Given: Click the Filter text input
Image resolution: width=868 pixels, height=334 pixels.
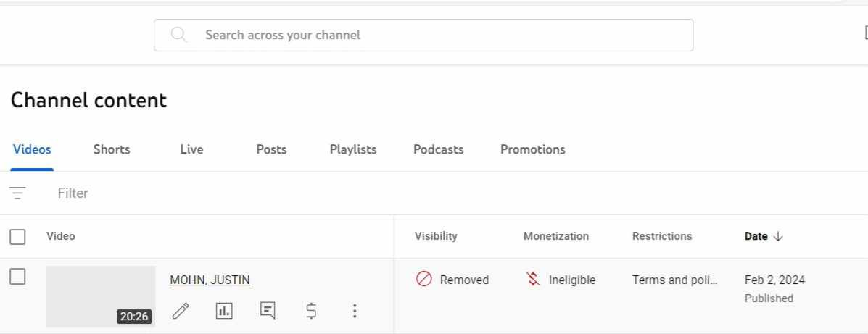Looking at the screenshot, I should click(x=73, y=193).
